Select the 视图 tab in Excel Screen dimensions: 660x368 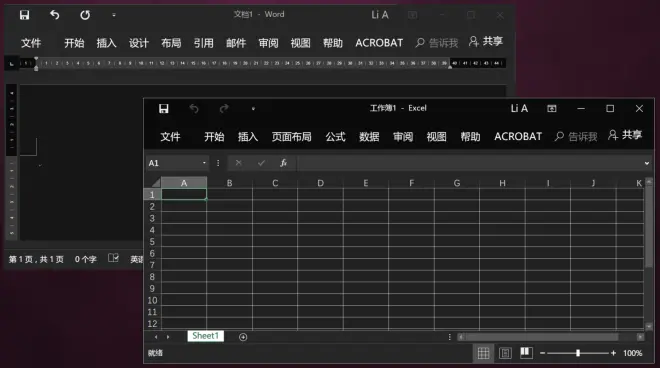436,136
